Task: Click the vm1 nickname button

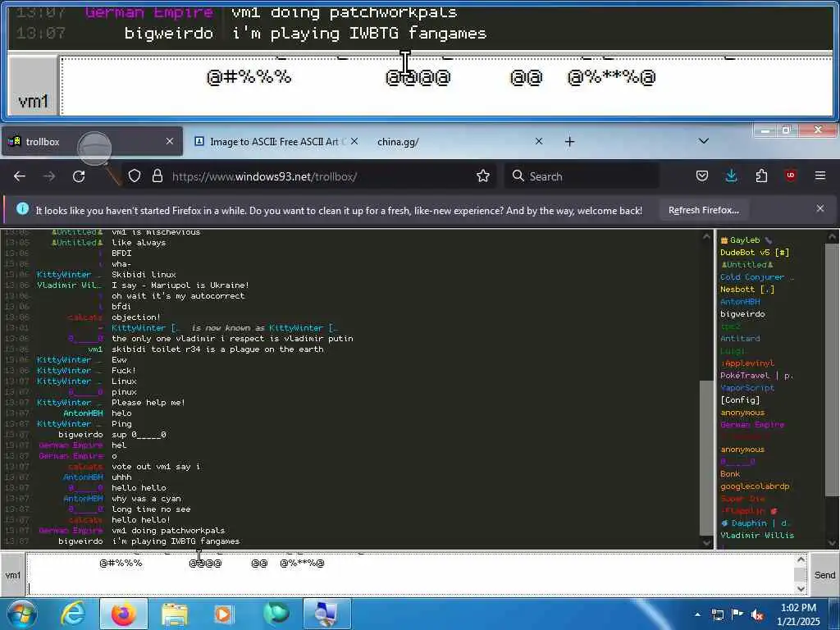Action: tap(13, 575)
